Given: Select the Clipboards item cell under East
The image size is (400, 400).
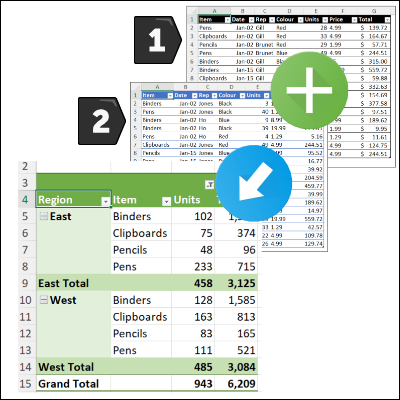Looking at the screenshot, I should click(140, 233).
